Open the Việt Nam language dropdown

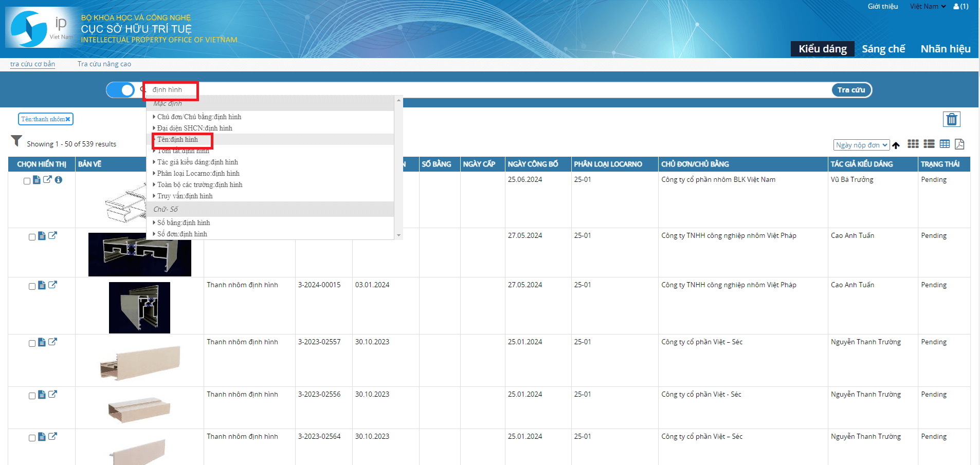928,7
